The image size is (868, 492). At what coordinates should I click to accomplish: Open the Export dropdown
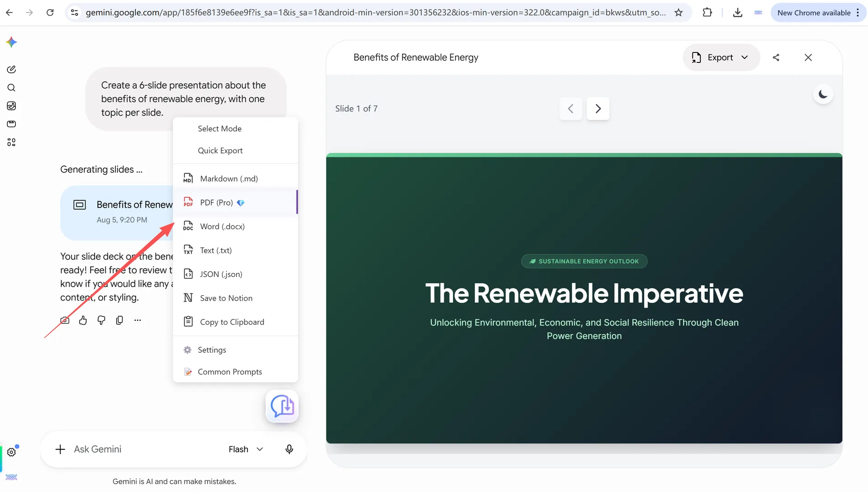(x=721, y=57)
